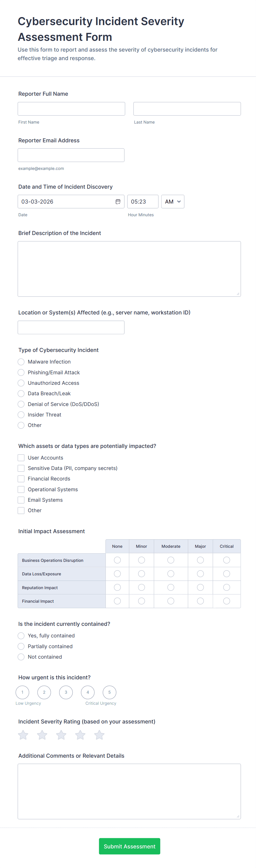The height and width of the screenshot is (868, 256).
Task: Mark Business Operations Disruption as Moderate
Action: pyautogui.click(x=171, y=560)
